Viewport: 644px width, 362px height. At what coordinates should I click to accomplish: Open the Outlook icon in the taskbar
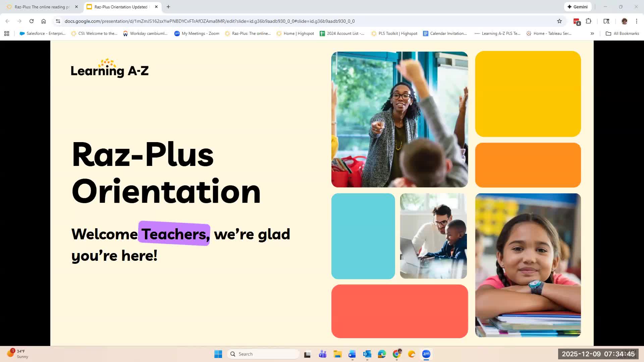click(367, 354)
